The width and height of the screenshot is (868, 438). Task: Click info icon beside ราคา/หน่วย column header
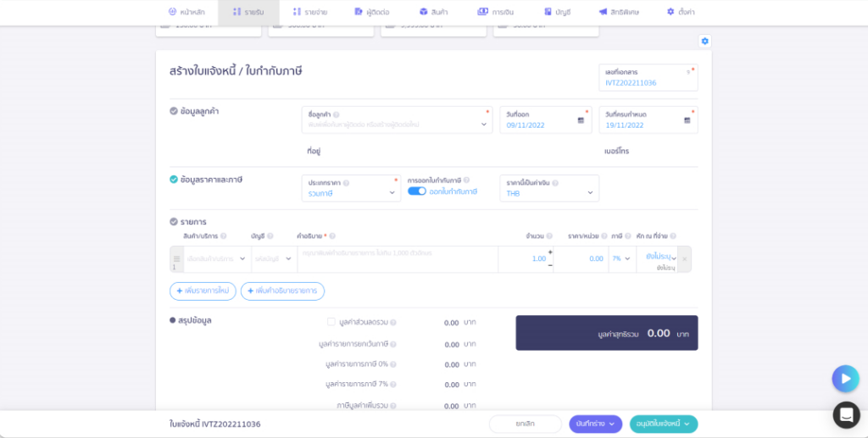click(604, 236)
